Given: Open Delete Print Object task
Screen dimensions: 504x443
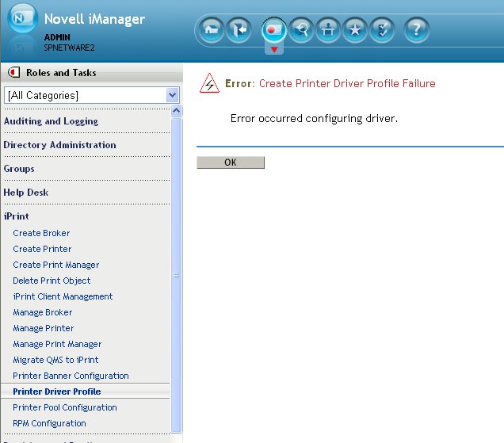Looking at the screenshot, I should 52,281.
